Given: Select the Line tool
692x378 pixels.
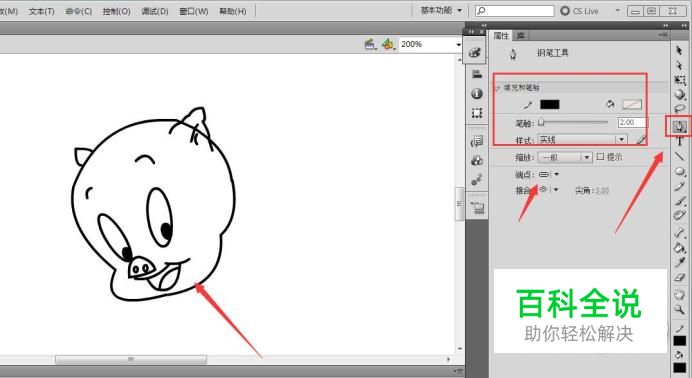Looking at the screenshot, I should click(x=679, y=156).
